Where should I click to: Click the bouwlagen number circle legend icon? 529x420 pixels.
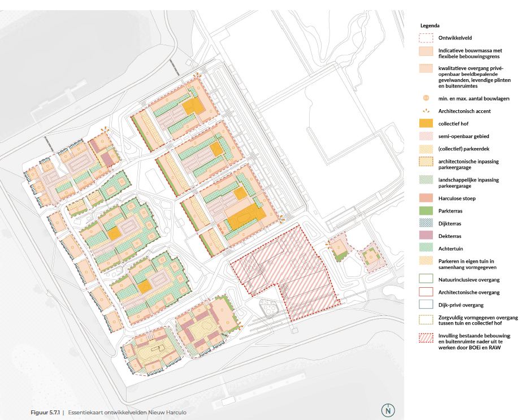click(x=426, y=98)
